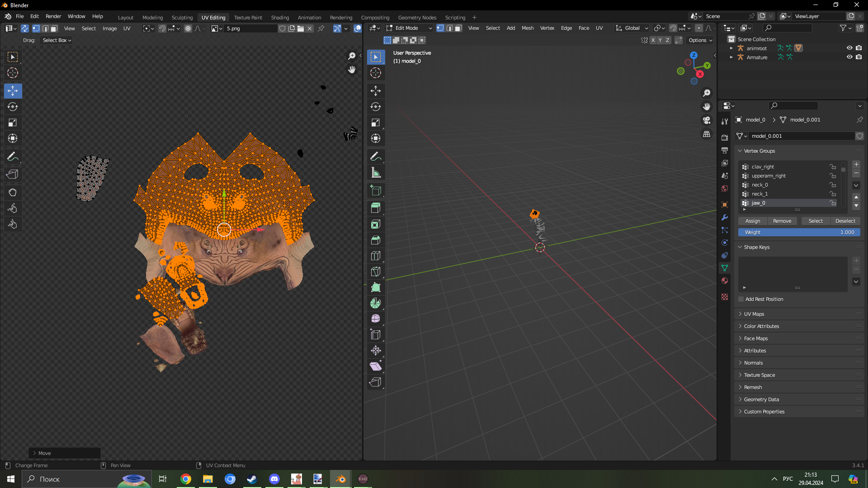Open the Material properties tab
868x488 pixels.
click(725, 281)
